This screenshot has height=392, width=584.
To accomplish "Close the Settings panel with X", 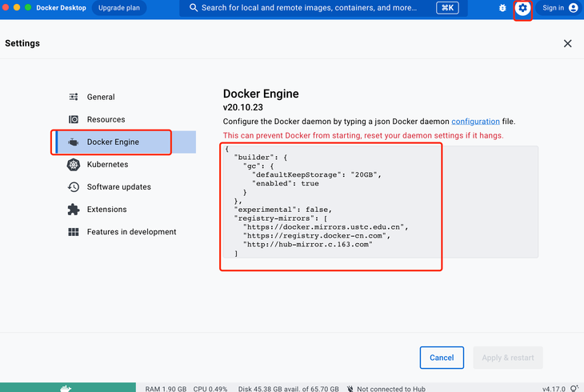I will click(x=568, y=43).
